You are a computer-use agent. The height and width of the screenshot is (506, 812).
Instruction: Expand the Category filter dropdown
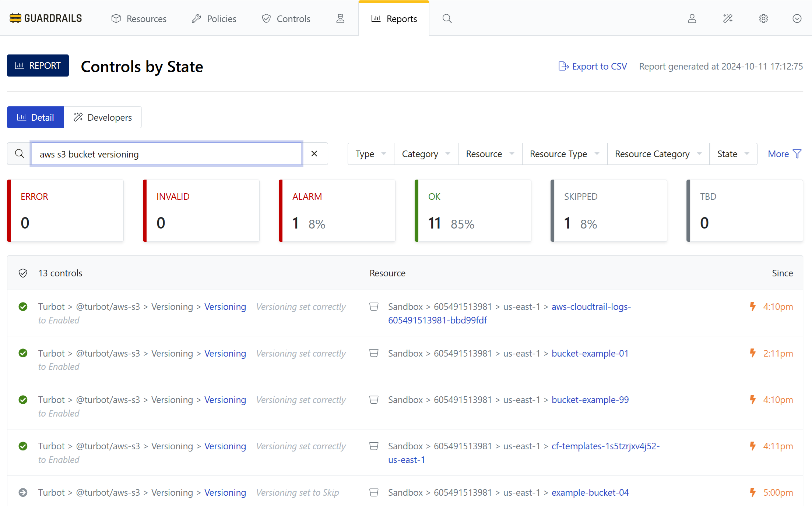click(426, 154)
